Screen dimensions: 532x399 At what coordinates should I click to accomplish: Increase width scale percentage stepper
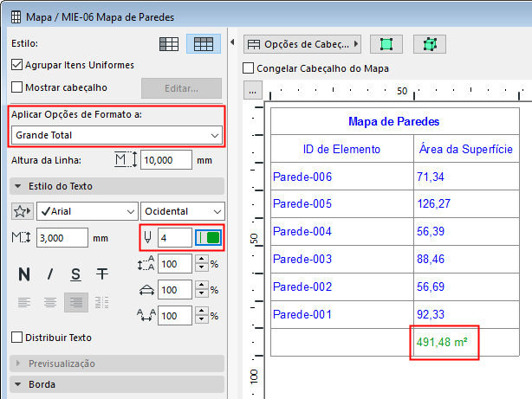click(202, 286)
